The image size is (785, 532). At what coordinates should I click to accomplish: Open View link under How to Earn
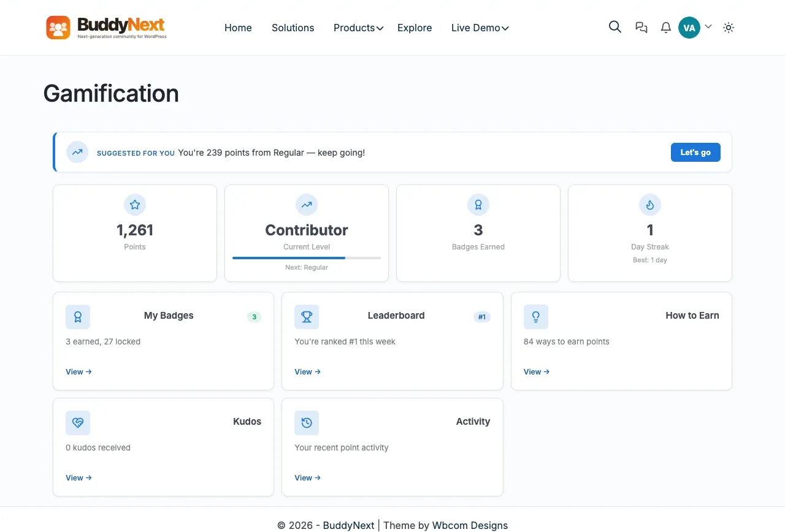537,372
